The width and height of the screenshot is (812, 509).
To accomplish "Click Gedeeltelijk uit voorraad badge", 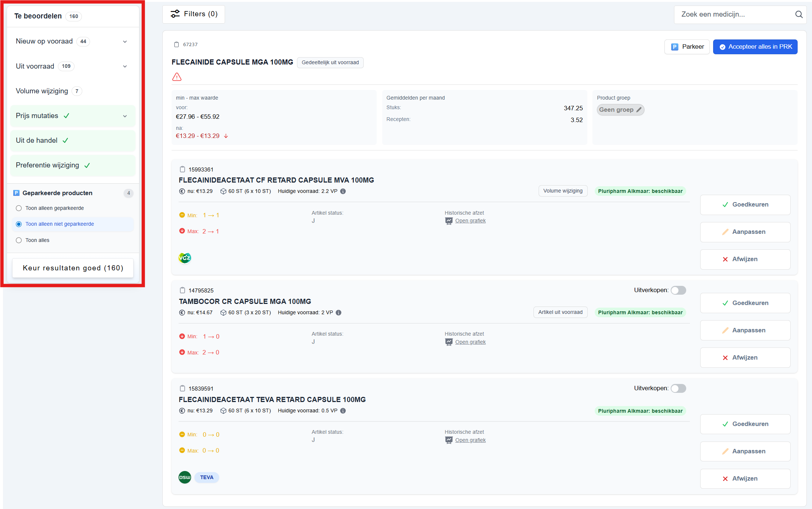I will (x=330, y=62).
